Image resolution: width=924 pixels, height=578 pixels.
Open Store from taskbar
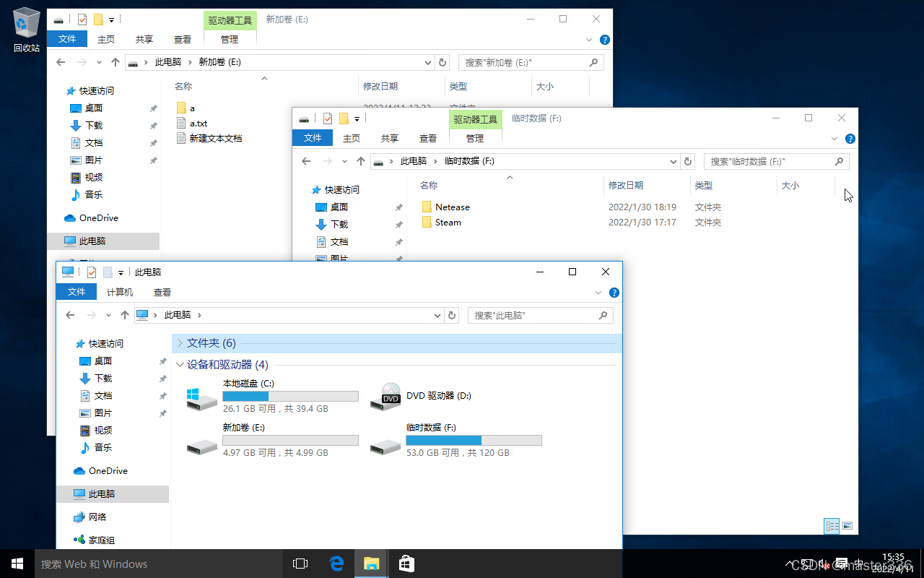tap(407, 564)
